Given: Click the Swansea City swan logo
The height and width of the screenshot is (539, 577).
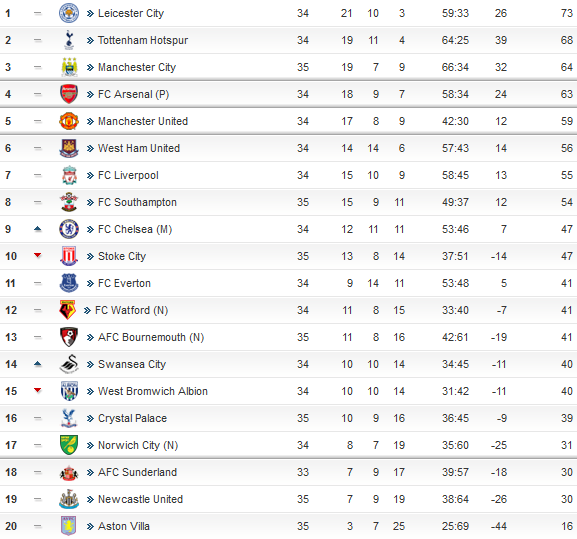Looking at the screenshot, I should click(69, 364).
